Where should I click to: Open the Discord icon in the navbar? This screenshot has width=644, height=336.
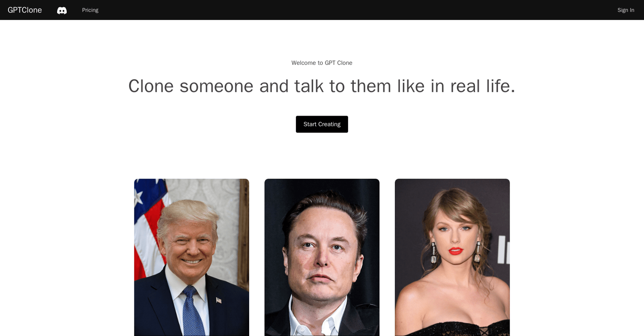pyautogui.click(x=62, y=10)
